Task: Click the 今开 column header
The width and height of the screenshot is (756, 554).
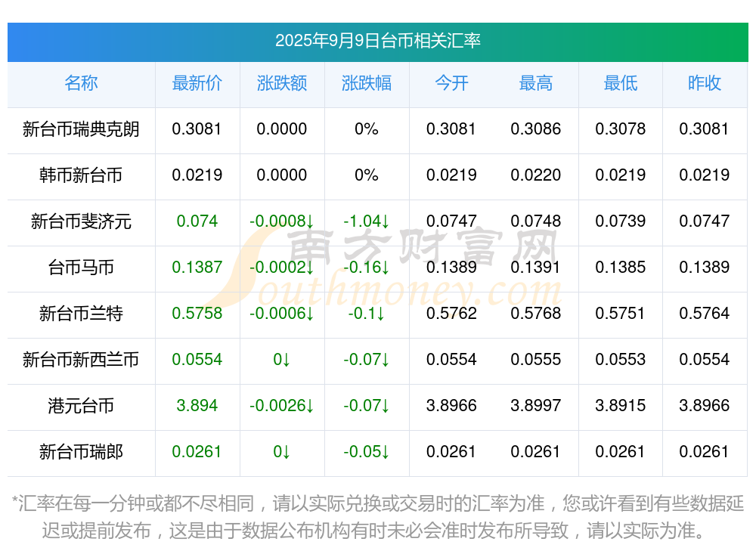Action: 451,83
